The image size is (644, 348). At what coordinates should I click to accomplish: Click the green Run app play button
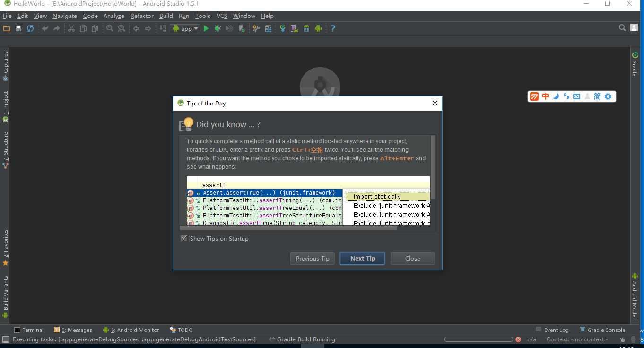[206, 28]
